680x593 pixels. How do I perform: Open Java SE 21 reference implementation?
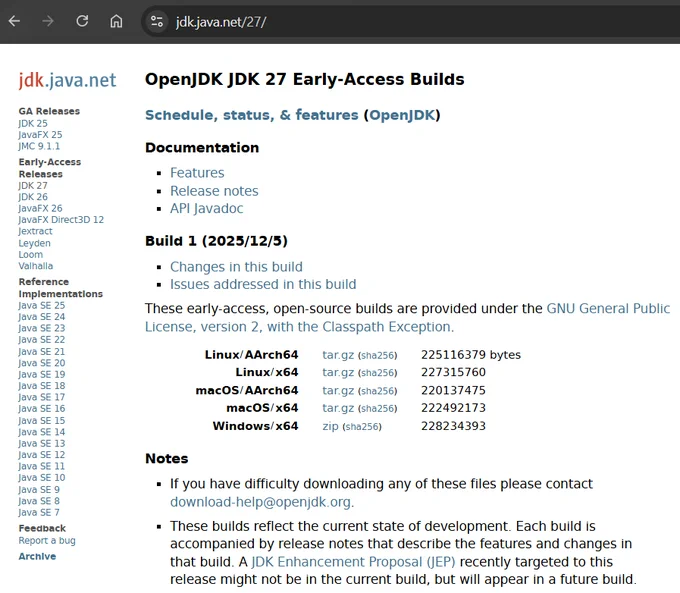pos(42,352)
